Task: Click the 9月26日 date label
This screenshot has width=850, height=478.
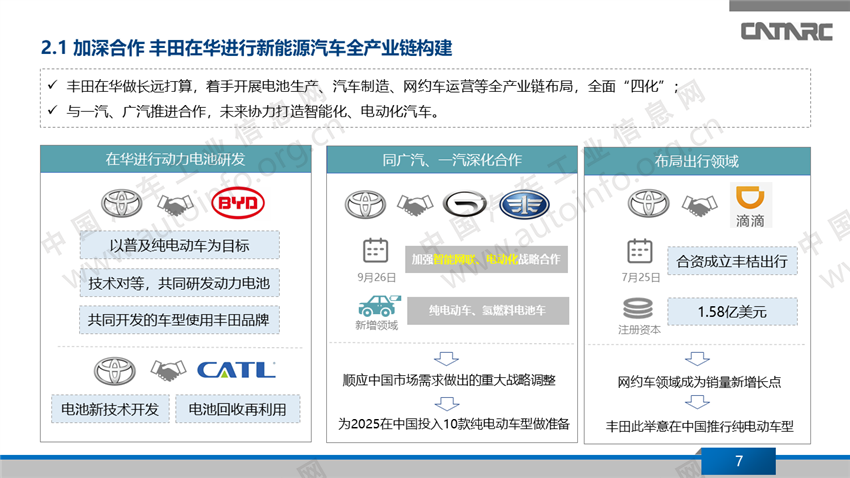Action: 376,277
